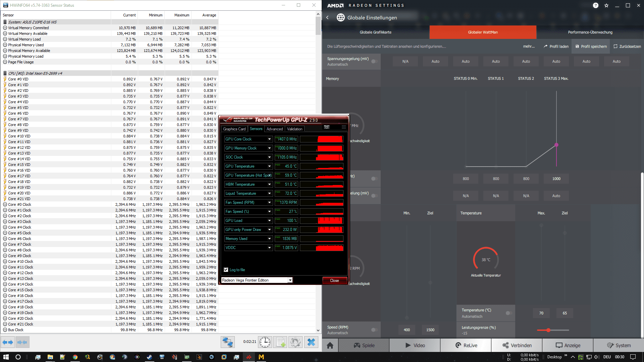
Task: Click Zurücksetzen button
Action: tap(627, 47)
